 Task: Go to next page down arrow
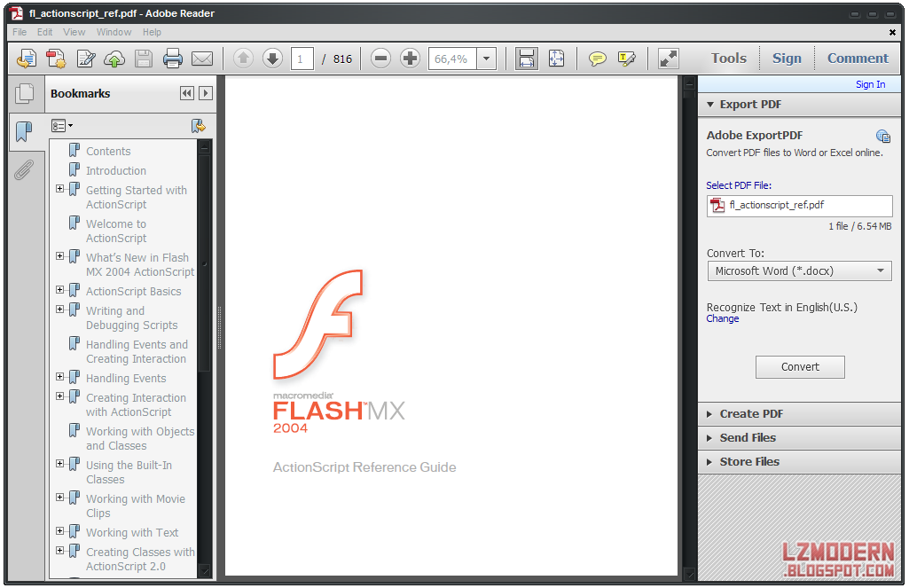click(272, 58)
